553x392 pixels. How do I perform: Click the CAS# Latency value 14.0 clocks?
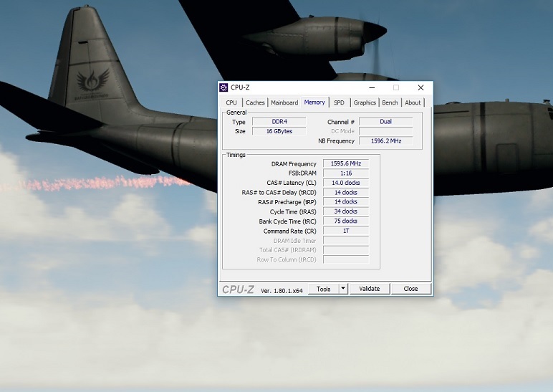[346, 183]
